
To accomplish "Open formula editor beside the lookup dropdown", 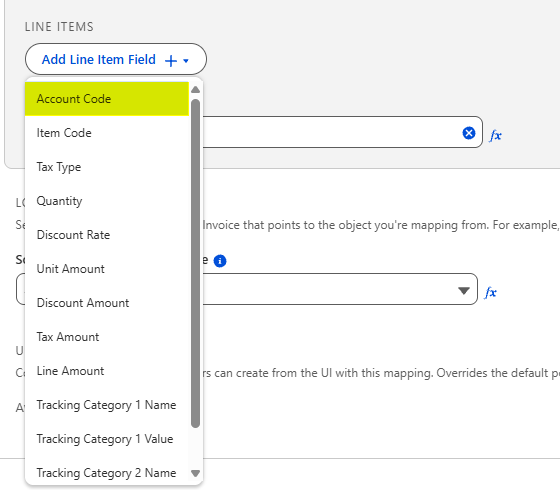I will tap(491, 292).
